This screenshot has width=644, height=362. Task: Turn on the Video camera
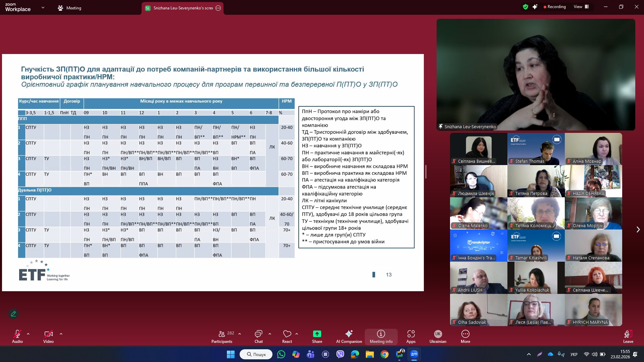coord(48,337)
